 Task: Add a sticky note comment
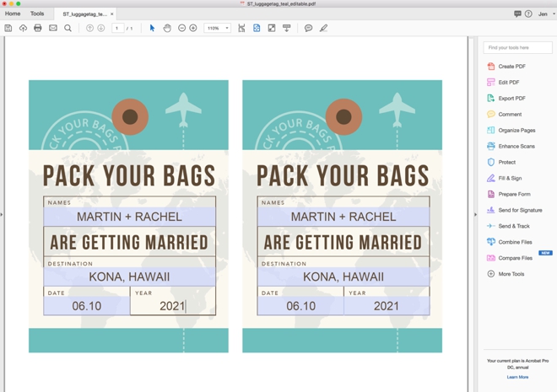point(308,28)
